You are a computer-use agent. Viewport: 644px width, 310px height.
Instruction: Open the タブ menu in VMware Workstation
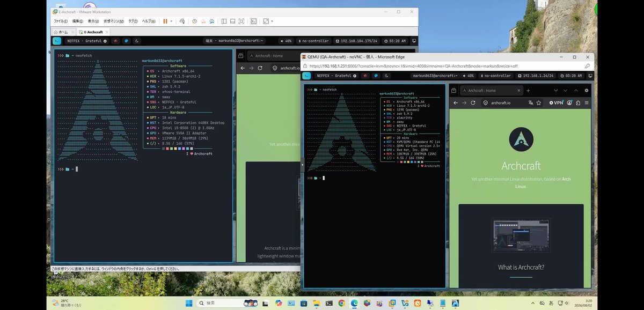pos(133,21)
